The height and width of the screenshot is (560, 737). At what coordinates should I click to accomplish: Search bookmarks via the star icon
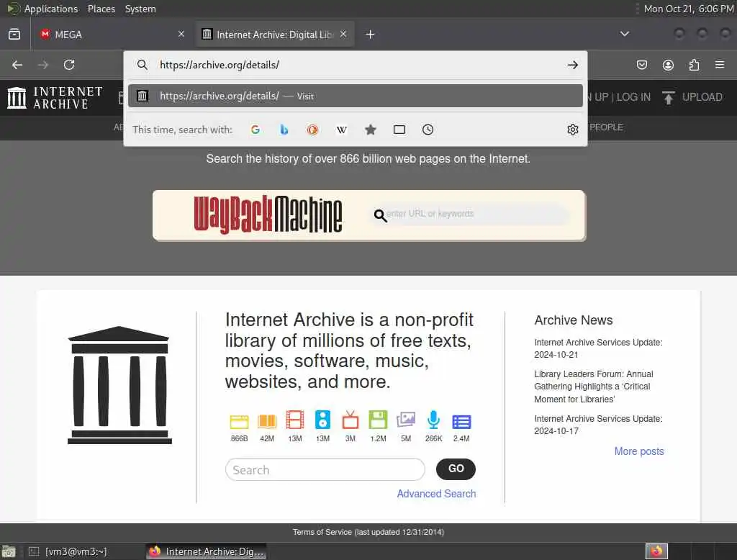click(371, 130)
